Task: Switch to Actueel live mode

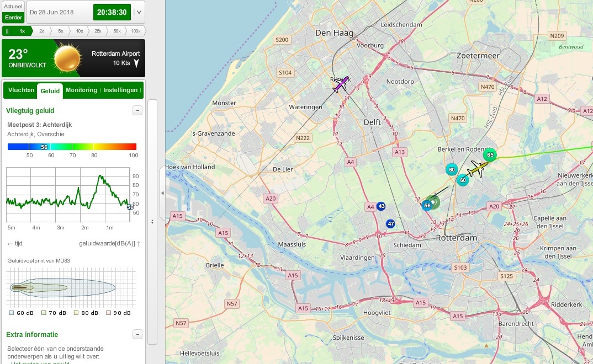Action: (x=13, y=7)
